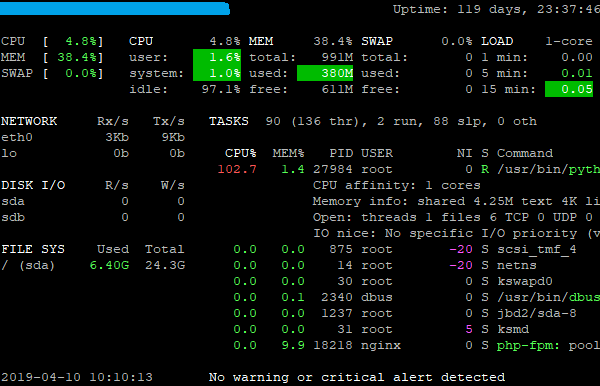
Task: Click the /usr/bin/python command entry
Action: click(x=548, y=169)
